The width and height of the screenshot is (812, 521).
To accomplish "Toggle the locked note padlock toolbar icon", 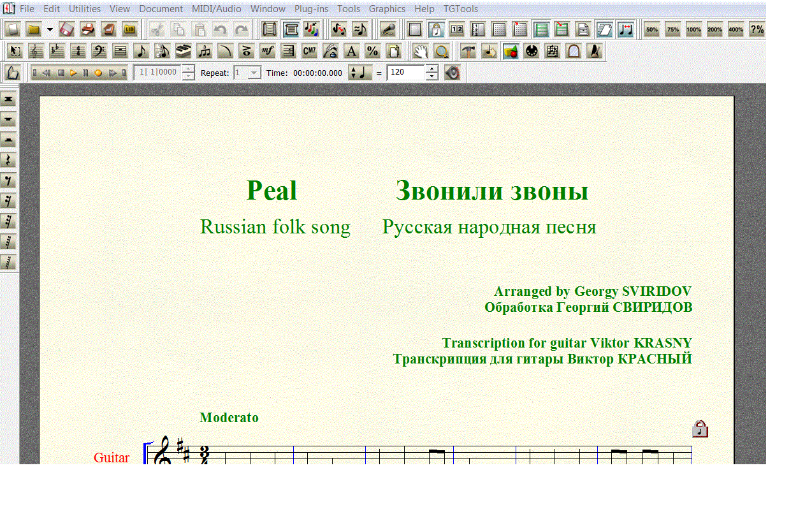I will pos(436,29).
